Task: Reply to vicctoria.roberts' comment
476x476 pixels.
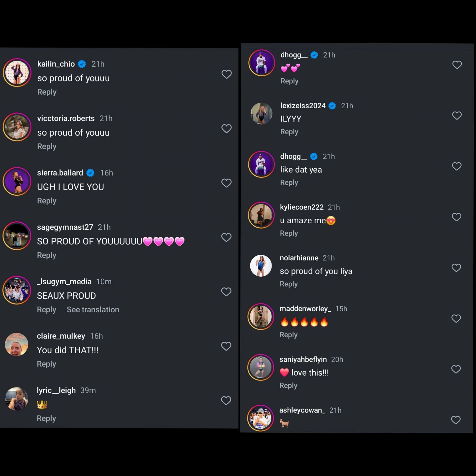Action: coord(47,146)
